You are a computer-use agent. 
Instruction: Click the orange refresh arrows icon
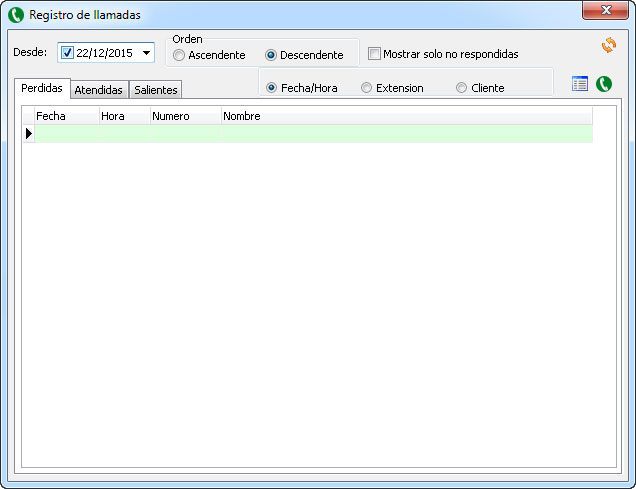click(x=608, y=45)
